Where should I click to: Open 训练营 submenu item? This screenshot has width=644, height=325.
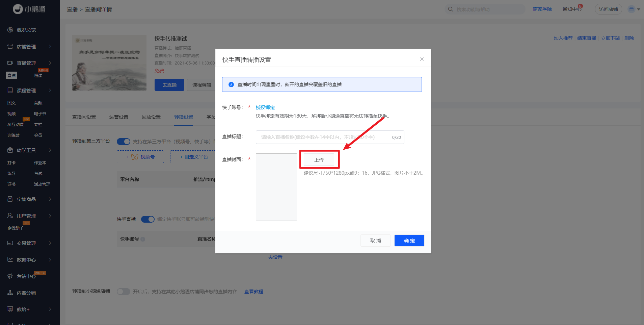tap(14, 135)
